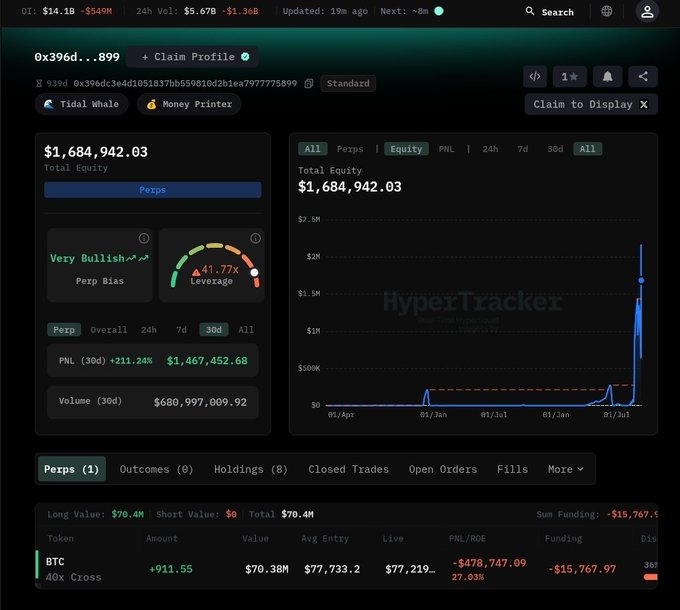Switch chart to Equity view

coord(406,149)
